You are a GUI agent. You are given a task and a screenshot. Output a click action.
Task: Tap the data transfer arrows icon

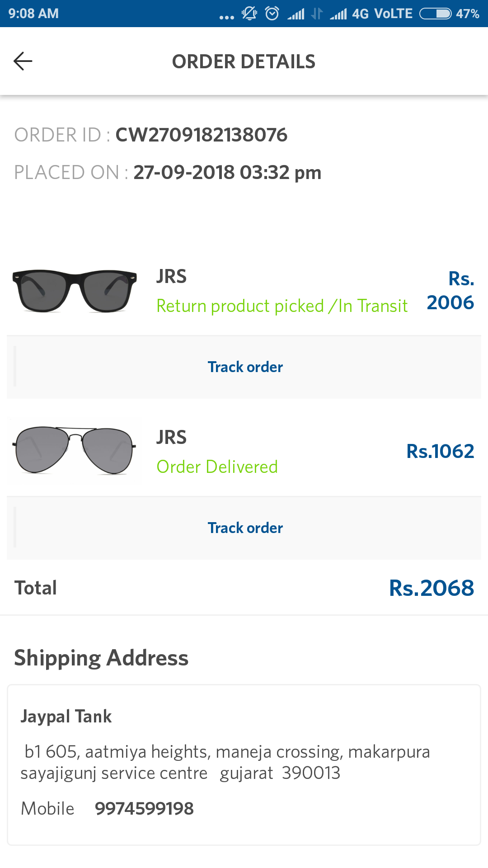[x=317, y=14]
